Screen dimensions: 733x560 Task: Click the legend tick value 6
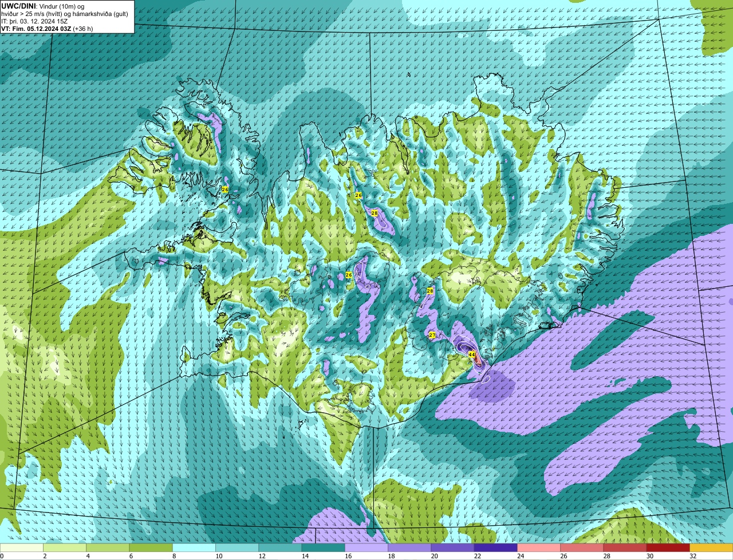(130, 556)
